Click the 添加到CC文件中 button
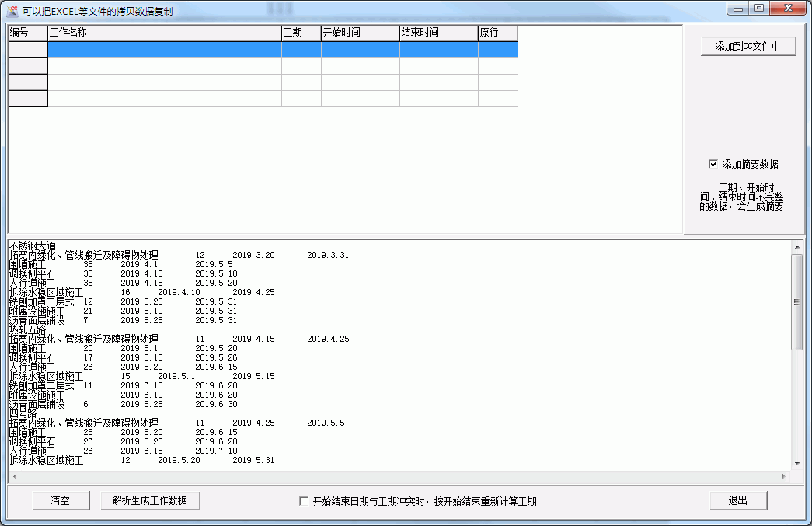The image size is (812, 526). [x=748, y=46]
